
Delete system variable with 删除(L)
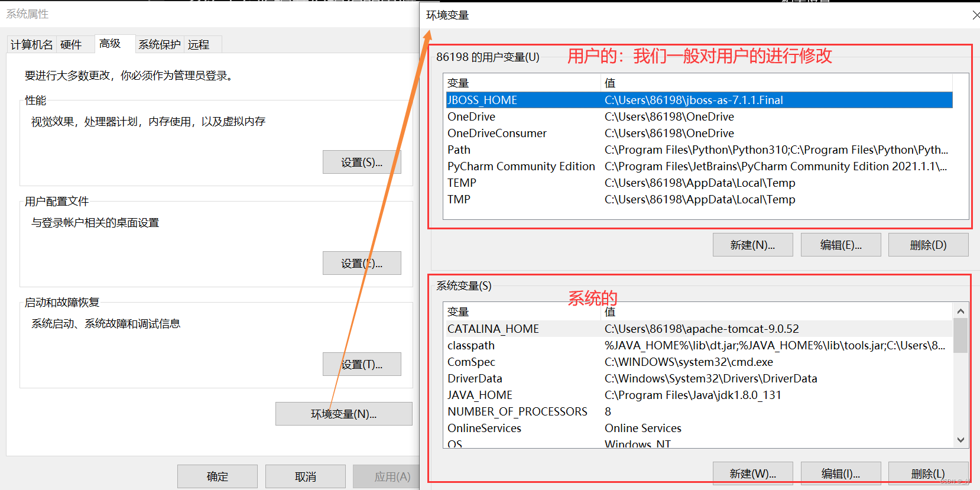tap(928, 473)
